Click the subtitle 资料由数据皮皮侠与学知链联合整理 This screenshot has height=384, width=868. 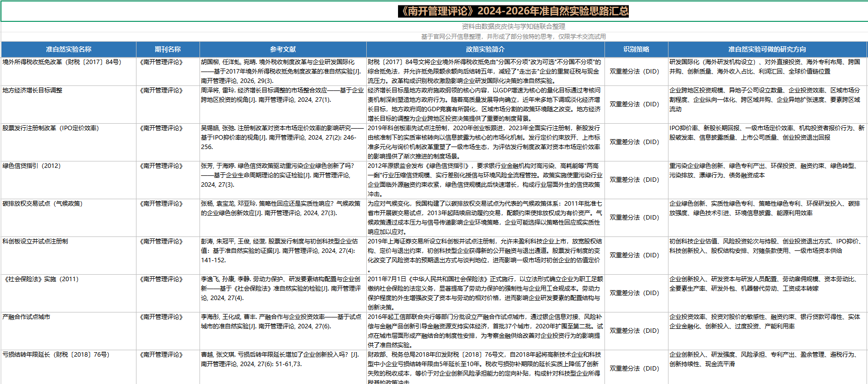[513, 26]
